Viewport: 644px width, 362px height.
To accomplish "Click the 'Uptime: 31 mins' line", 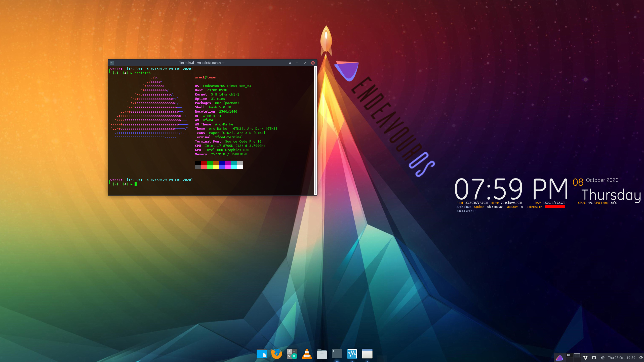I will (210, 99).
